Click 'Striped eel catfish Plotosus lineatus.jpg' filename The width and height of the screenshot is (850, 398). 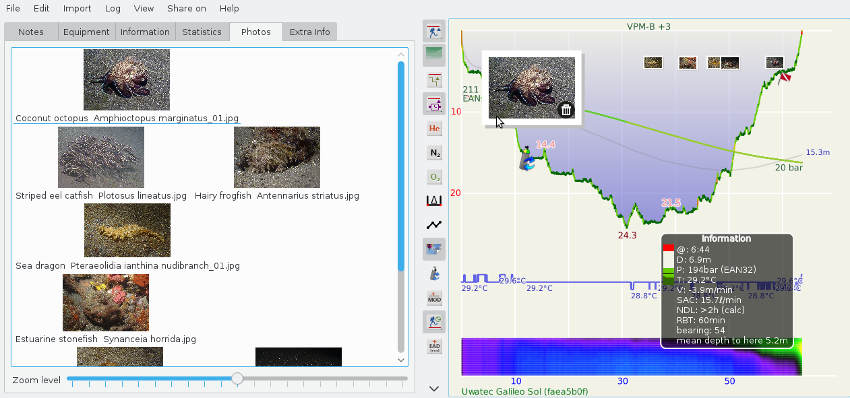[101, 196]
